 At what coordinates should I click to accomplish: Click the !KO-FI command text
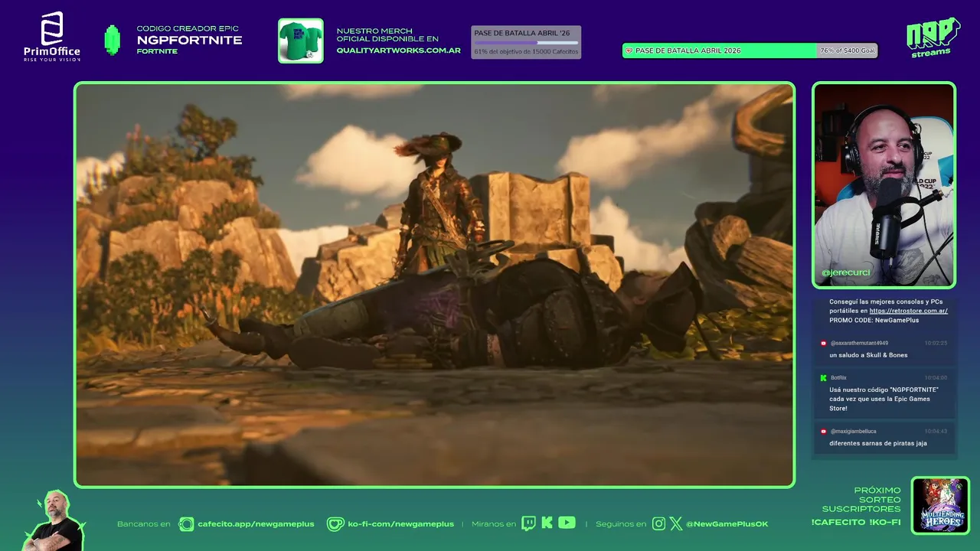coord(885,522)
